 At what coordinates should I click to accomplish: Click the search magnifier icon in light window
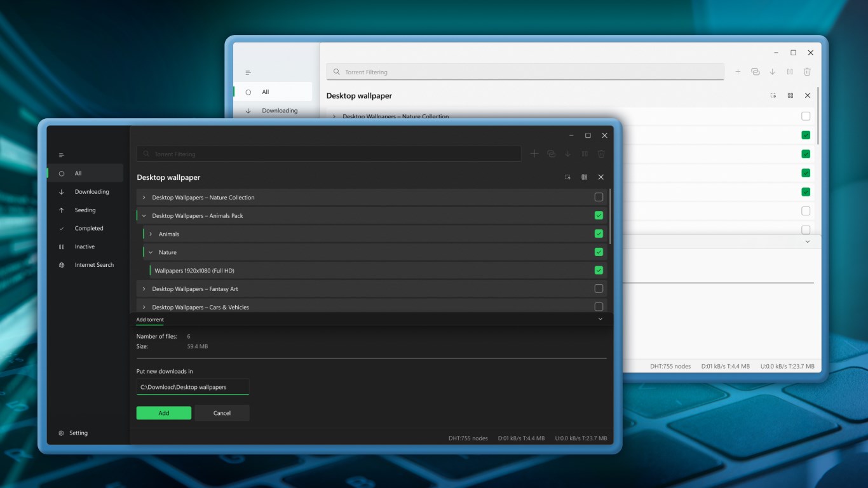click(x=336, y=72)
